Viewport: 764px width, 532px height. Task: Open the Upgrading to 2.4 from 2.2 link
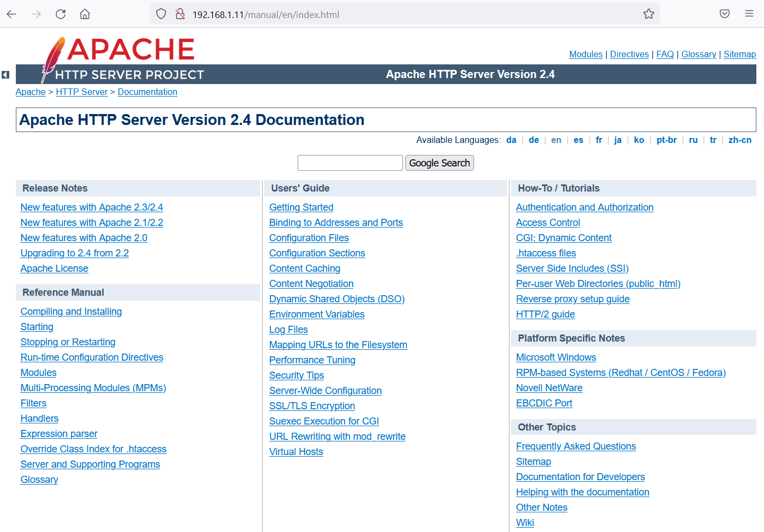tap(74, 253)
